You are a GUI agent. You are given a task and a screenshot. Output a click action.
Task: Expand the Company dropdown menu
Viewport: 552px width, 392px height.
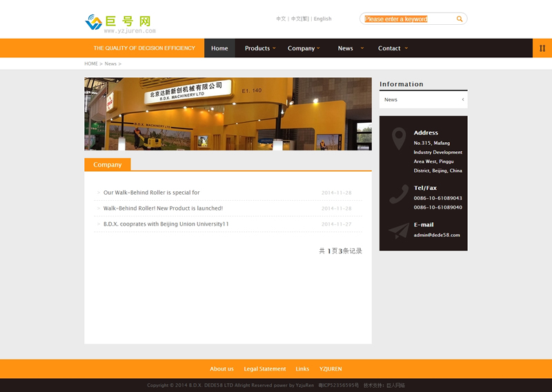coord(304,48)
